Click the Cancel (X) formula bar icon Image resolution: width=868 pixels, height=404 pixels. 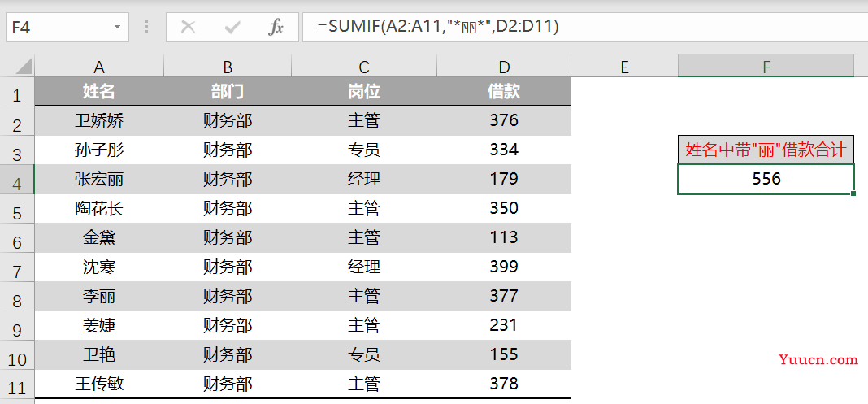click(x=189, y=27)
